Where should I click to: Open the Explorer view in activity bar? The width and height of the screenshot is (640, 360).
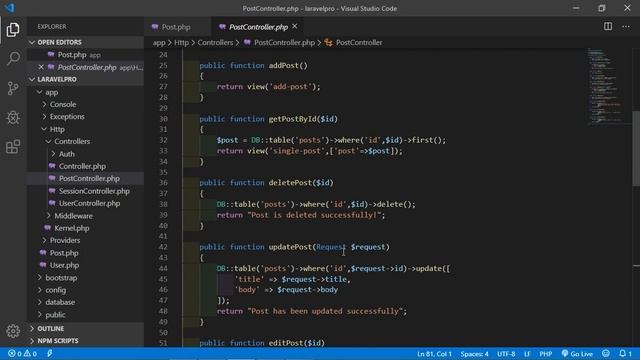click(13, 29)
